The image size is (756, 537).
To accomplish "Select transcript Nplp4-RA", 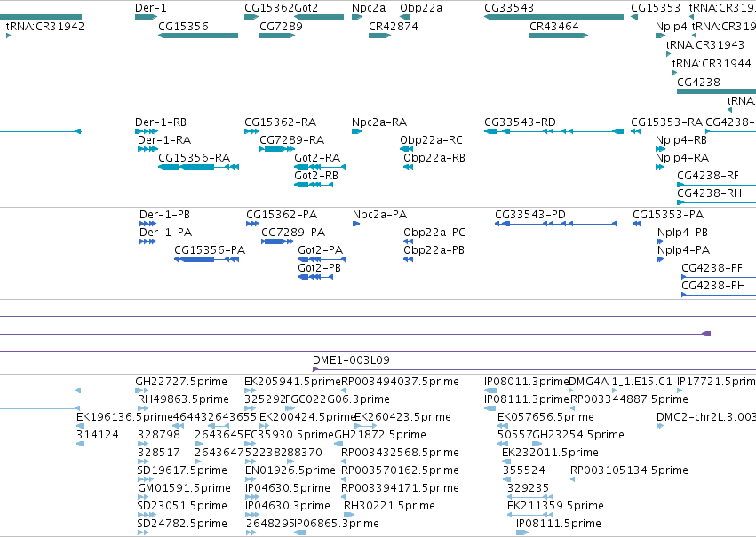I will [659, 167].
